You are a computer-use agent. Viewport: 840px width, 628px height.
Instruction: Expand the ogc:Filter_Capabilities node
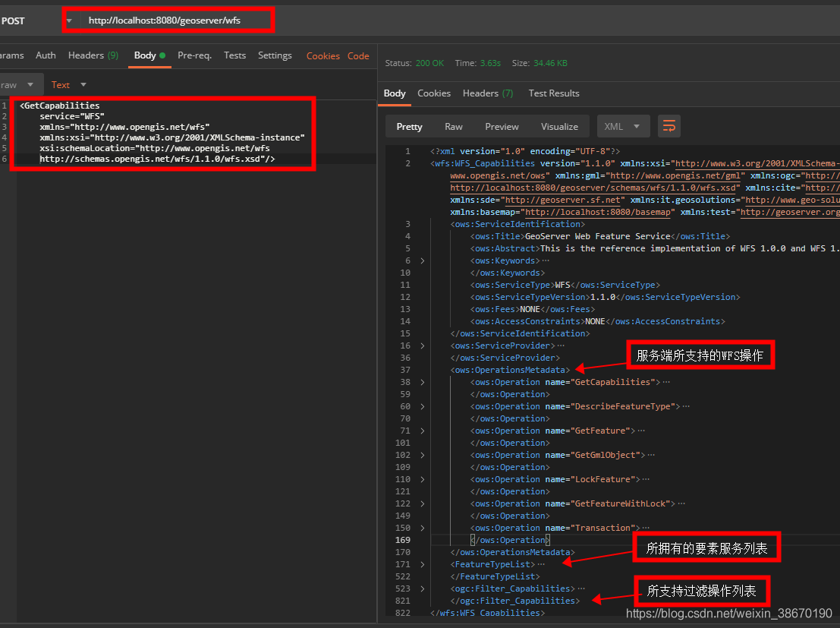tap(423, 589)
